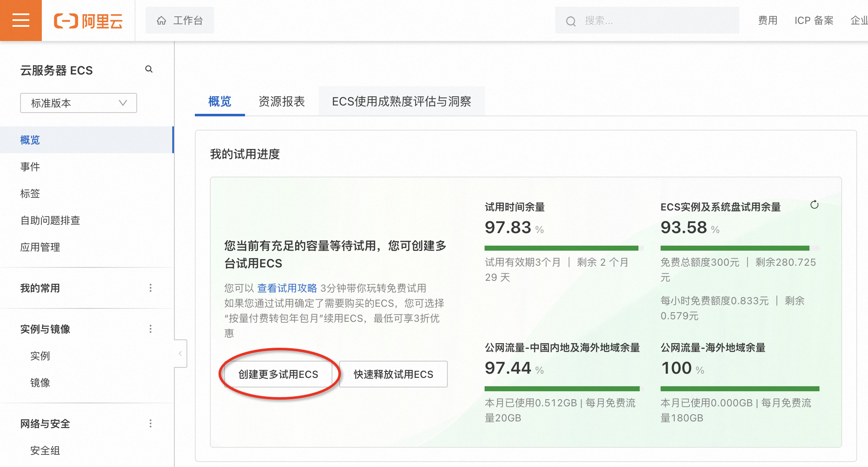
Task: Click the Alibaba Cloud logo
Action: click(88, 21)
